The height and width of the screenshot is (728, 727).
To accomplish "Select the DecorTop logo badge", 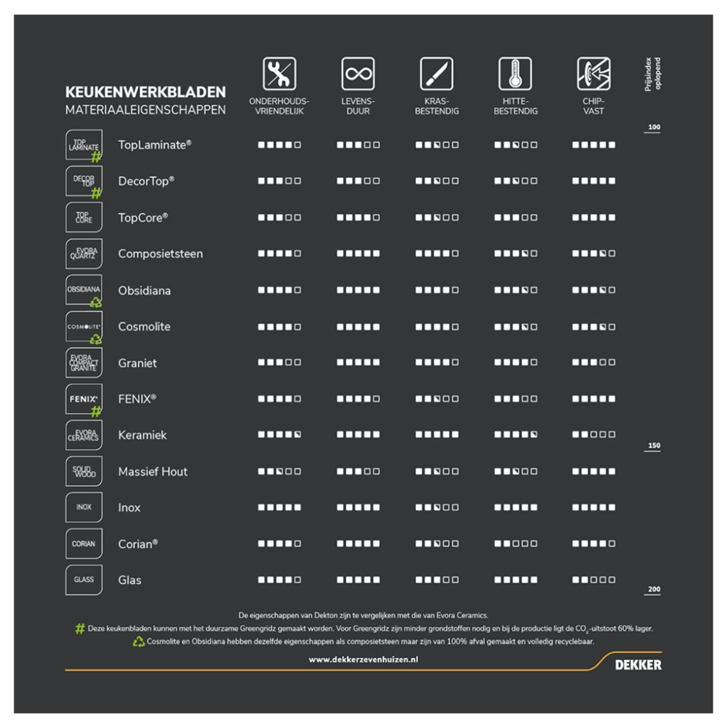I will pos(84,181).
